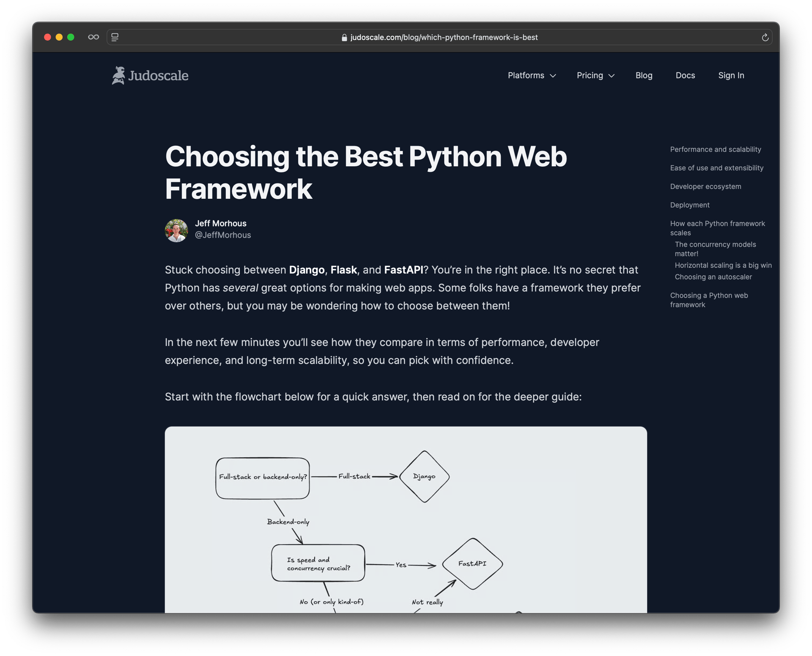This screenshot has width=812, height=656.
Task: Expand the Platforms dropdown chevron
Action: coord(553,76)
